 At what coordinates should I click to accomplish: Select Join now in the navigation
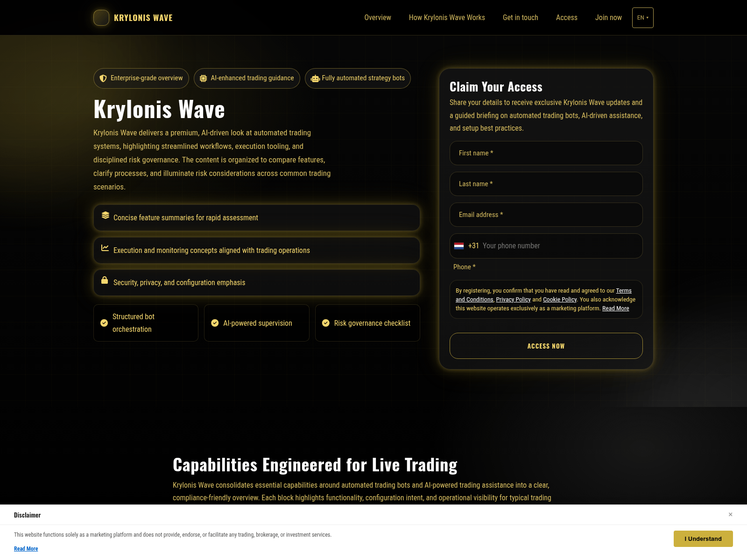(608, 18)
